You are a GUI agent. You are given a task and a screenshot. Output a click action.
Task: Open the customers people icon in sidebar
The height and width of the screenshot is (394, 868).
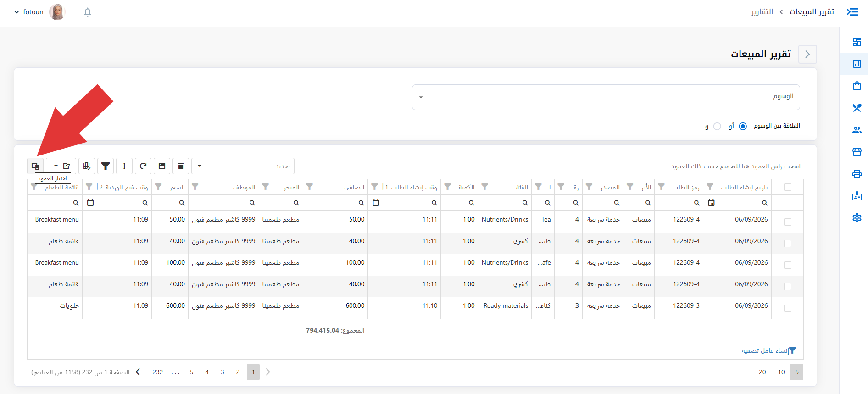click(857, 130)
